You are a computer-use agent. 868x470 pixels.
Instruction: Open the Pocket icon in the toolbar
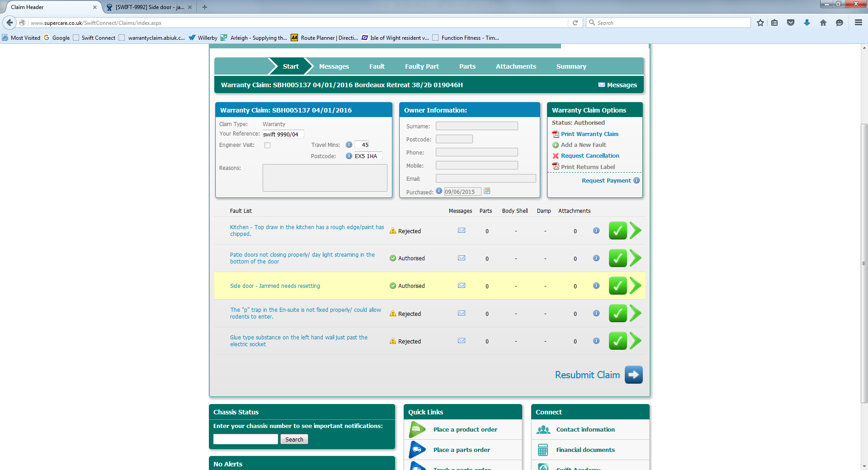tap(791, 23)
